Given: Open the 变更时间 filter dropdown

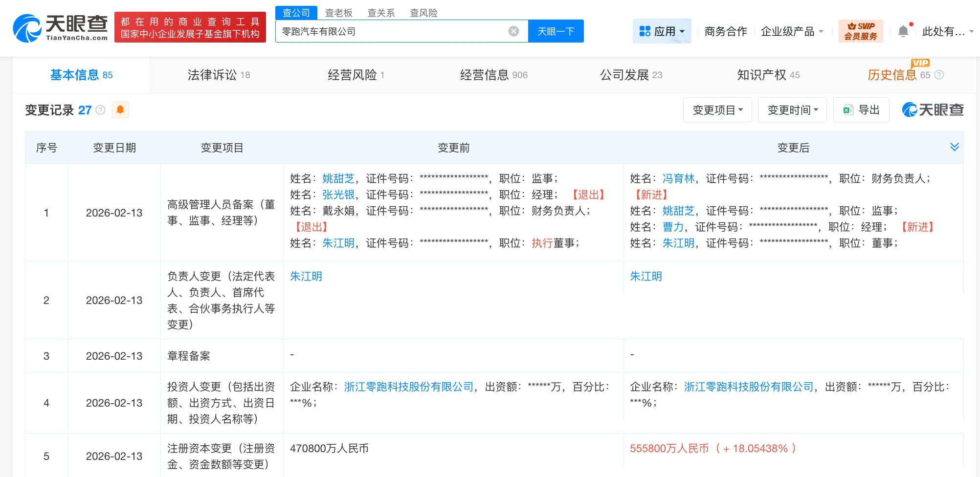Looking at the screenshot, I should 792,110.
